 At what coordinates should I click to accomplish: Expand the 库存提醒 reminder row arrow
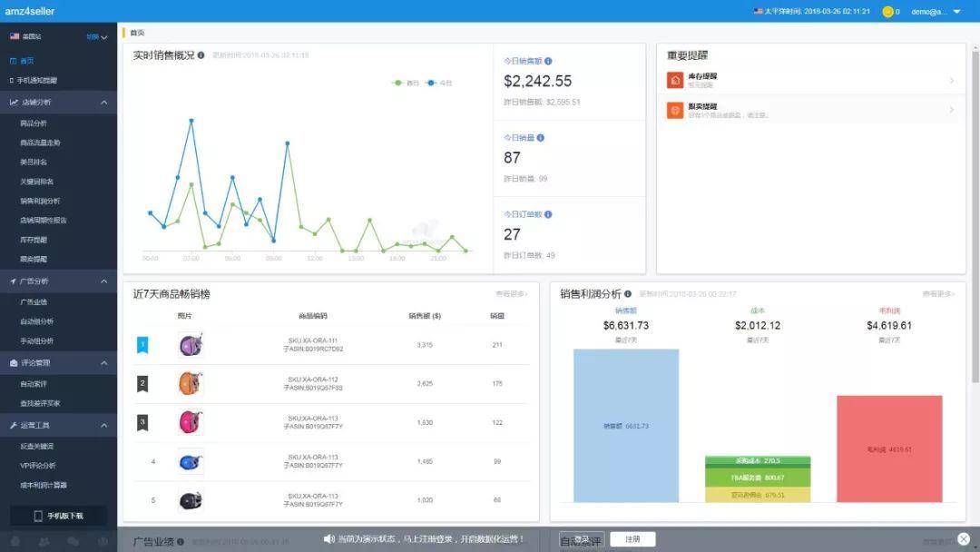(951, 80)
